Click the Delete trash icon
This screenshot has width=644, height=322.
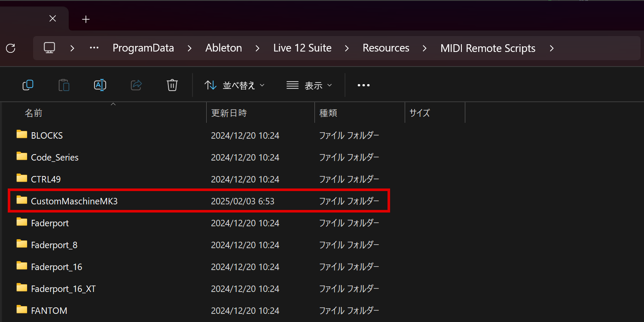(172, 85)
